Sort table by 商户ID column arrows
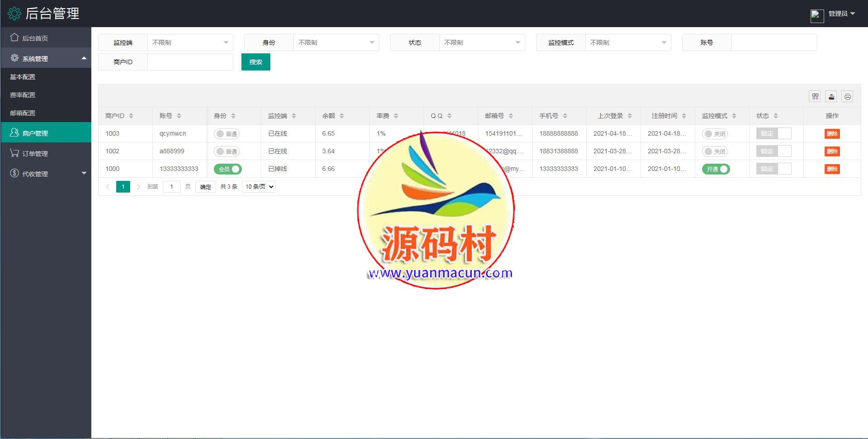The image size is (868, 439). pyautogui.click(x=131, y=116)
